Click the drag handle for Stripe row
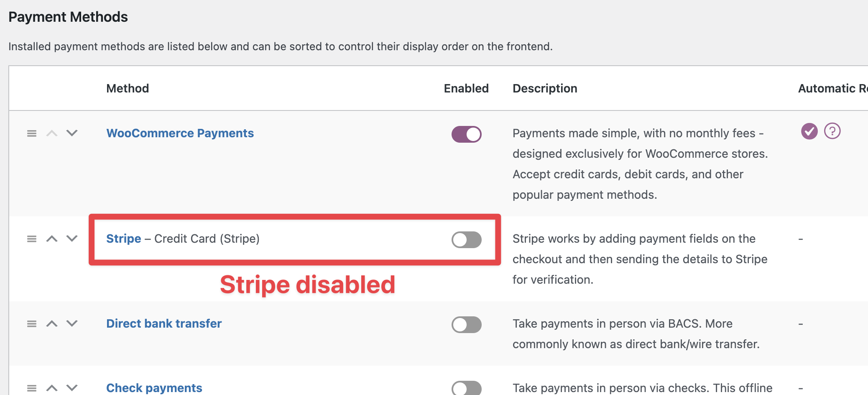Image resolution: width=868 pixels, height=395 pixels. [32, 239]
